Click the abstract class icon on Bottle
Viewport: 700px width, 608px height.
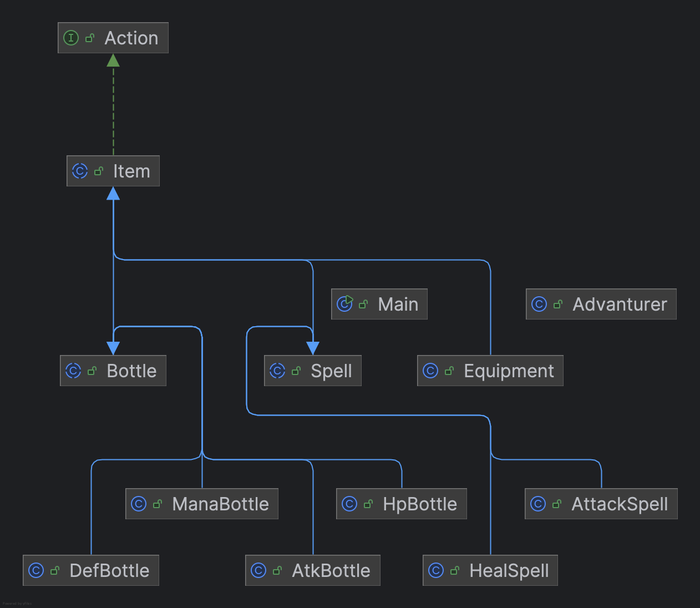tap(73, 371)
